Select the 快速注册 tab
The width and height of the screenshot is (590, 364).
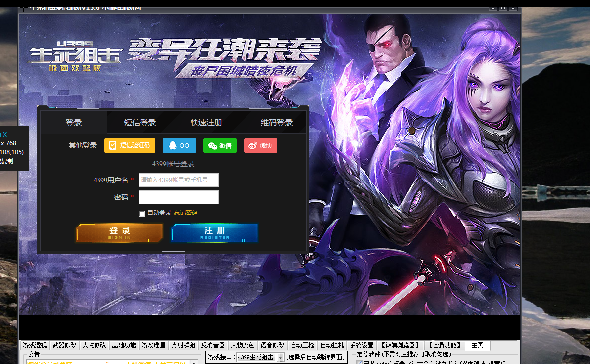[x=206, y=122]
